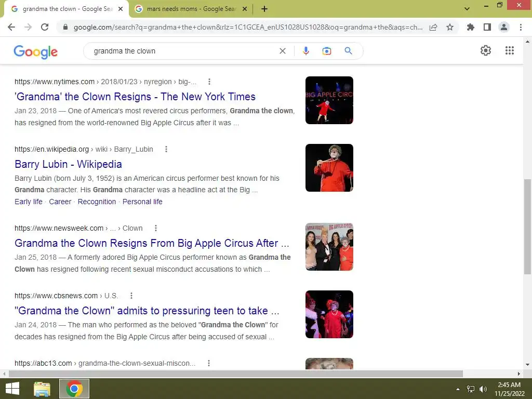Image resolution: width=532 pixels, height=399 pixels.
Task: Show hidden tray icons arrow
Action: click(x=458, y=389)
